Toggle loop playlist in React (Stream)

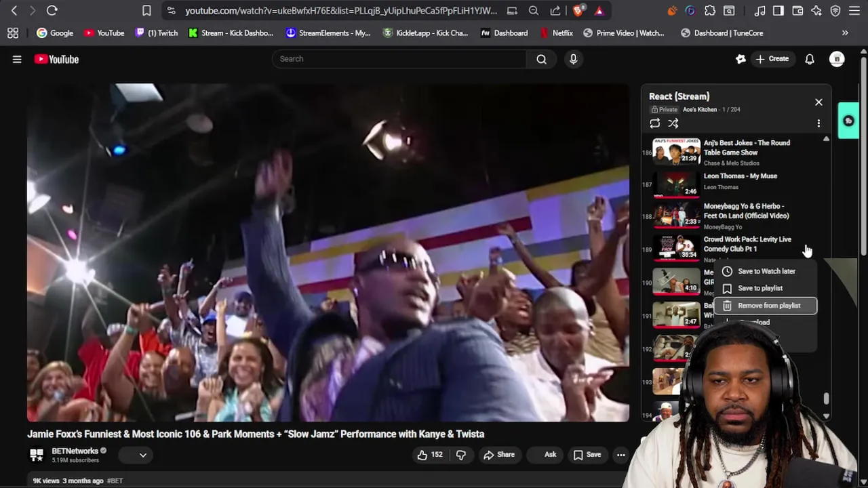pyautogui.click(x=654, y=123)
